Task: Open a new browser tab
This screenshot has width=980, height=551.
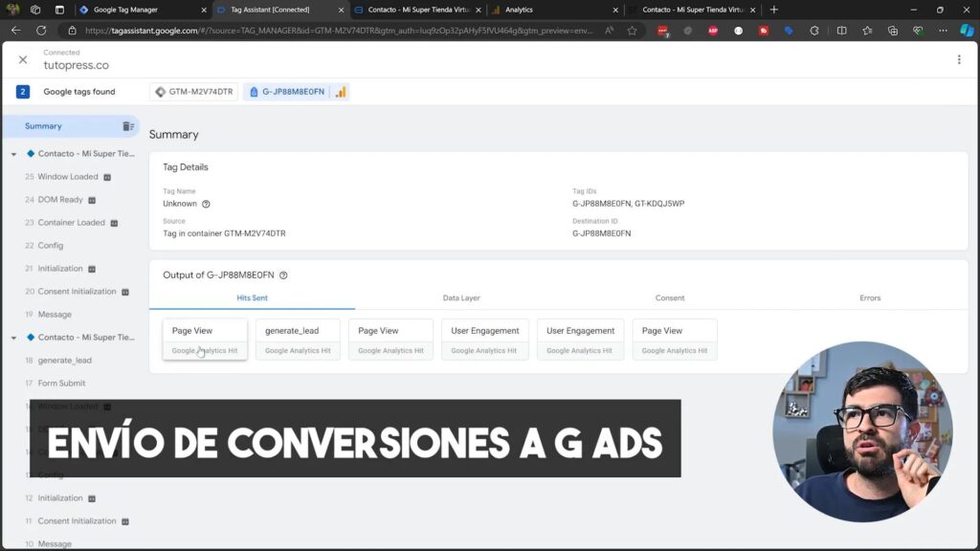Action: click(773, 10)
